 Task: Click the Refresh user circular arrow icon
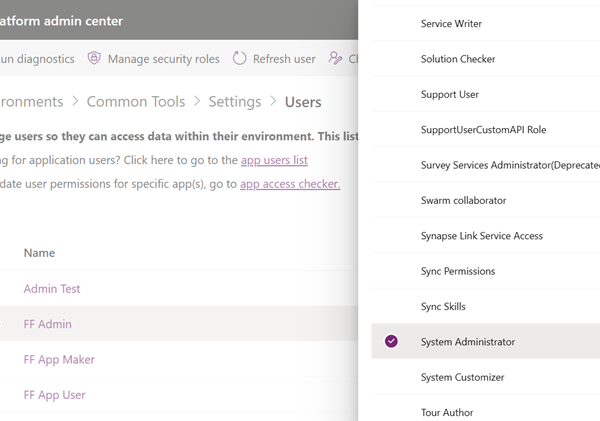(x=240, y=59)
